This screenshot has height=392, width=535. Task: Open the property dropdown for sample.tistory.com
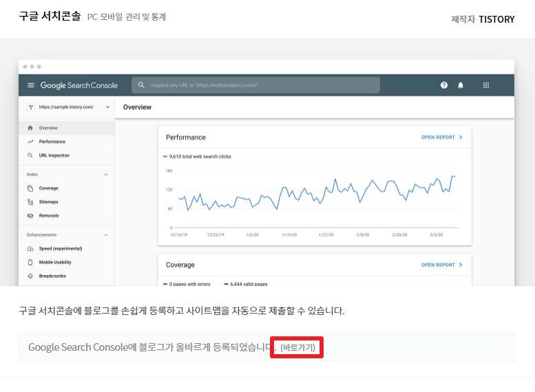pyautogui.click(x=107, y=107)
